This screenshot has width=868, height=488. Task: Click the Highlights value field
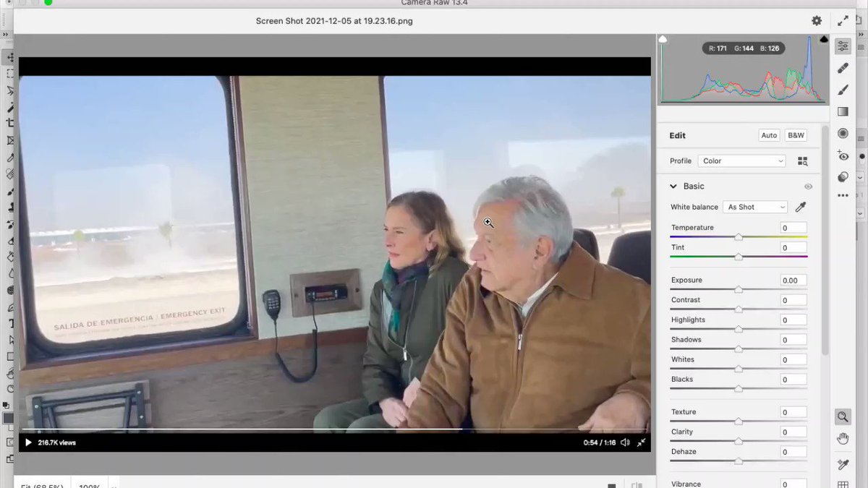(x=793, y=320)
